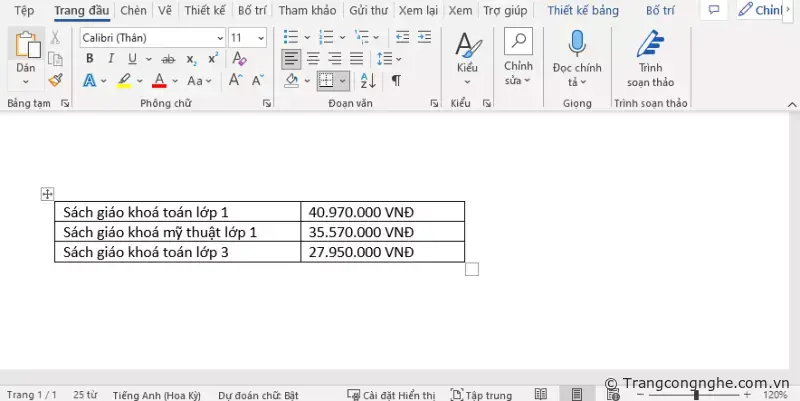Screen dimensions: 800x401
Task: Click the Format Painter brush icon
Action: [x=55, y=81]
